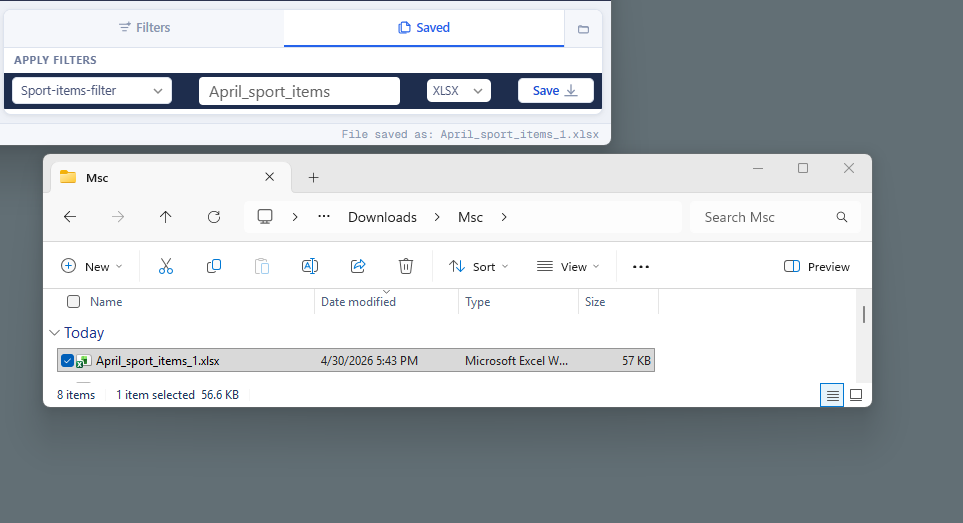
Task: Click the folder icon beside Saved tab
Action: [x=583, y=29]
